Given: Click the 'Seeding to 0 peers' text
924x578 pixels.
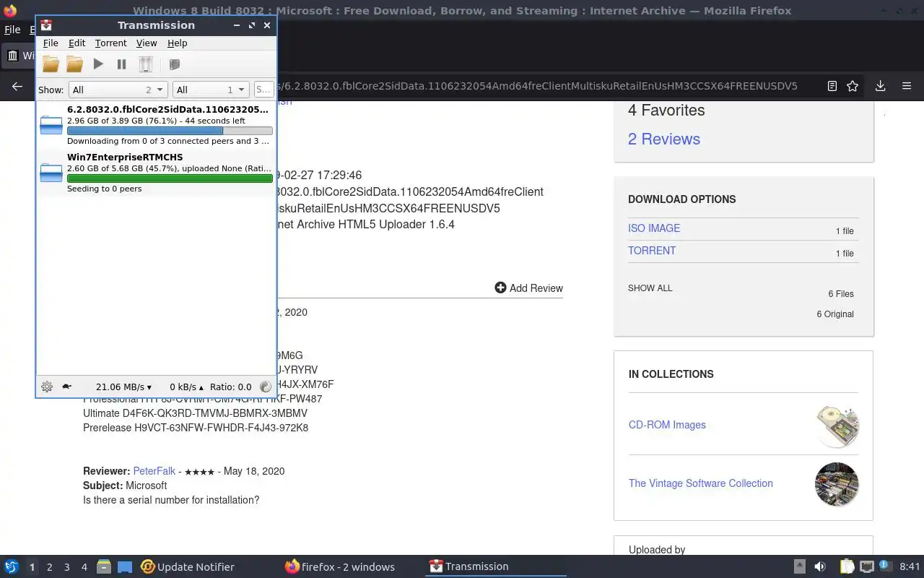Looking at the screenshot, I should [x=104, y=189].
